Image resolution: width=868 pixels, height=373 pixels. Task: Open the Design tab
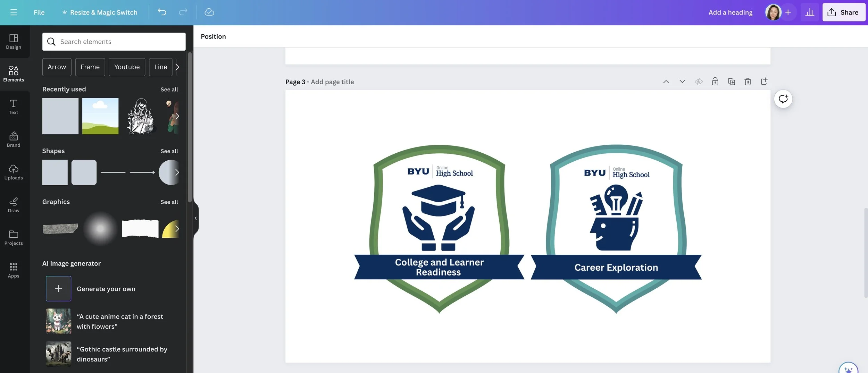[x=14, y=42]
